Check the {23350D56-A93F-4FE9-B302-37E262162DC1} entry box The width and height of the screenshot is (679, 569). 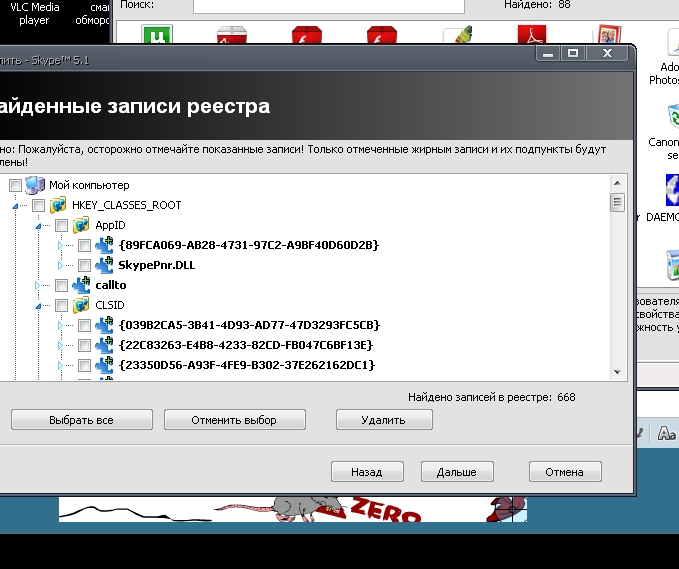(x=84, y=365)
